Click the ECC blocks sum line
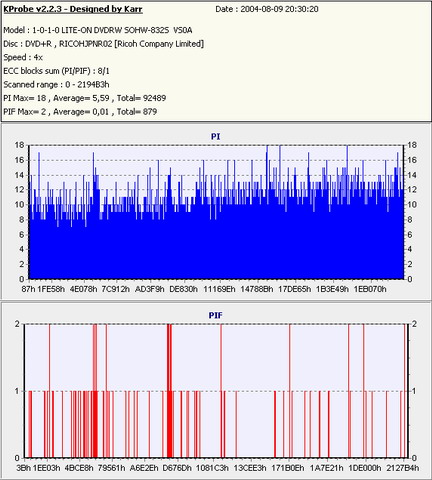 click(x=56, y=71)
